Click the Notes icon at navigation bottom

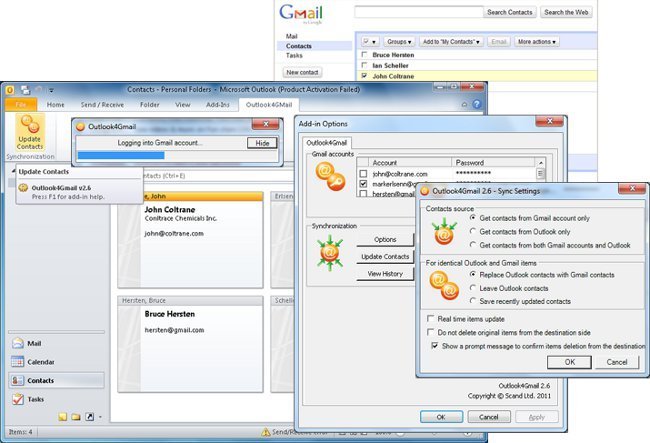click(x=62, y=416)
